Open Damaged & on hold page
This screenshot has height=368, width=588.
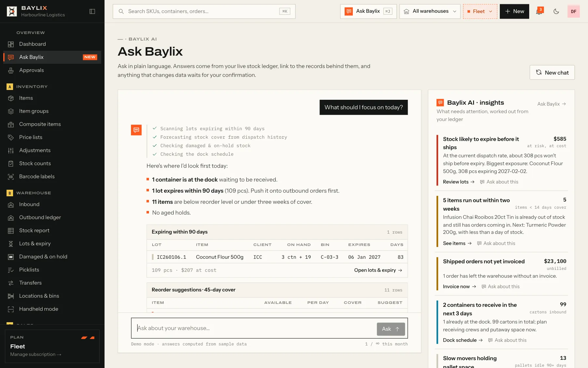tap(52, 257)
